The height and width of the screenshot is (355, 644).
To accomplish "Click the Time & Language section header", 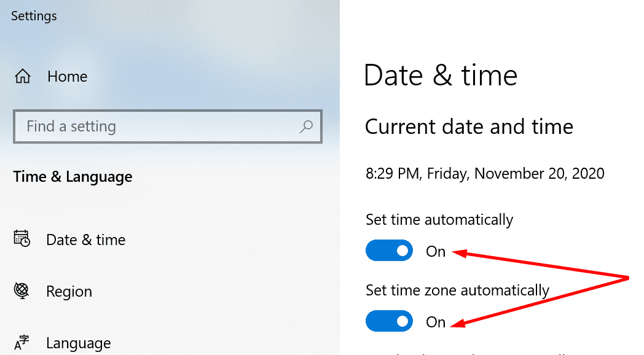I will coord(73,177).
